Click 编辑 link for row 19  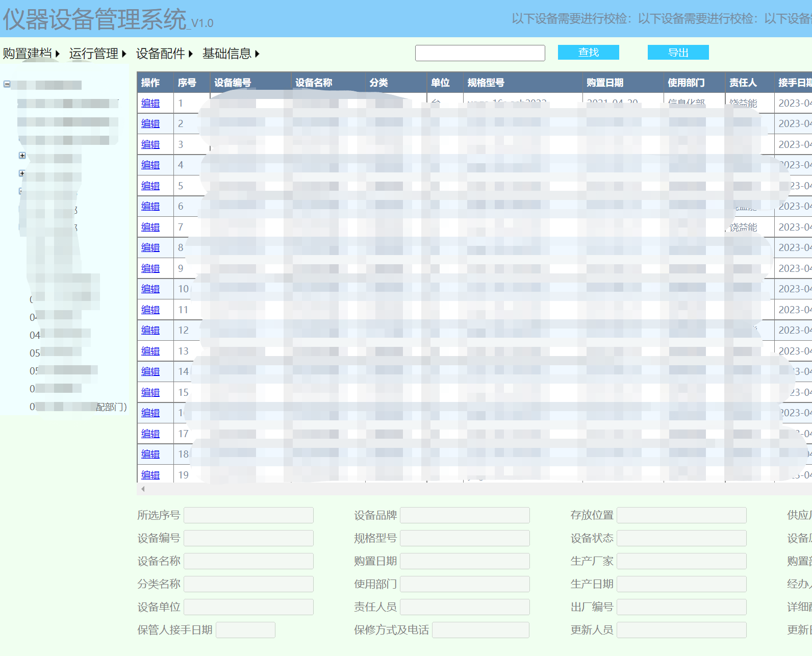click(x=150, y=475)
